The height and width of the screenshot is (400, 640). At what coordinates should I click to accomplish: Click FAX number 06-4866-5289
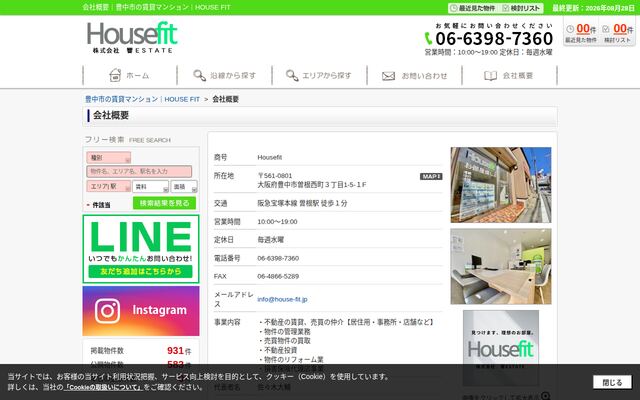[278, 276]
